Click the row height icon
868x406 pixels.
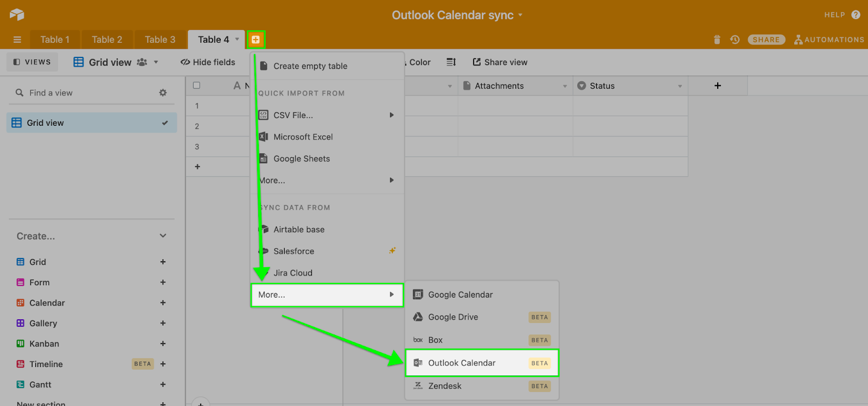pos(451,62)
